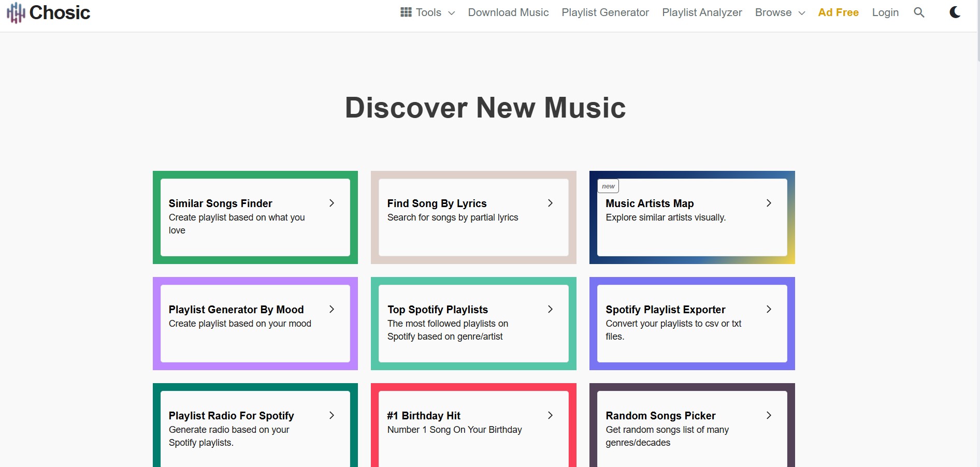Click arrow on Similar Songs Finder card

[332, 203]
